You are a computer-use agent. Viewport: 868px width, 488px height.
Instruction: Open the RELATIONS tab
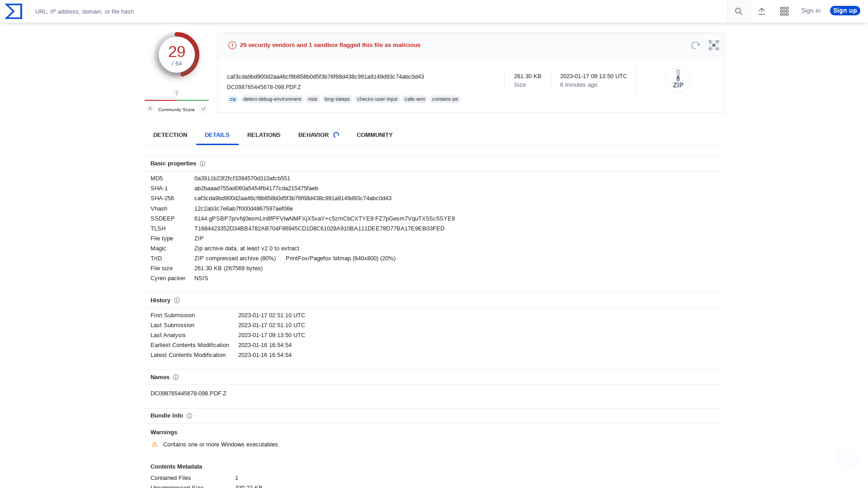coord(264,135)
